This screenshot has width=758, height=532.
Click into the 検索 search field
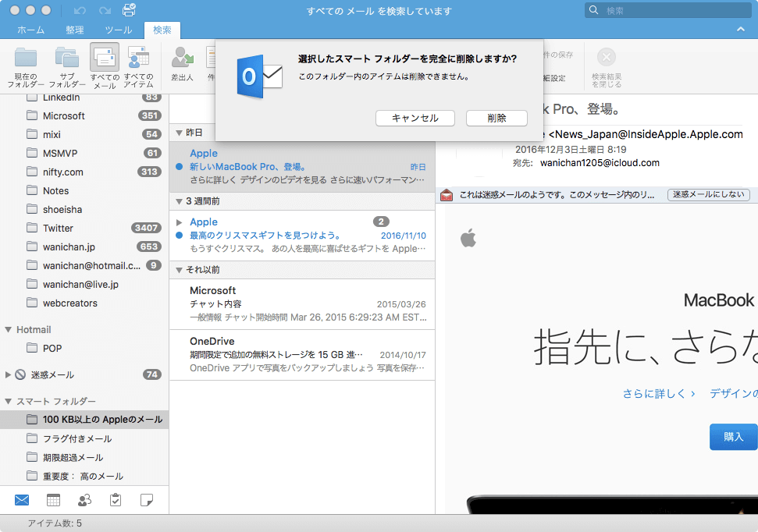point(668,10)
